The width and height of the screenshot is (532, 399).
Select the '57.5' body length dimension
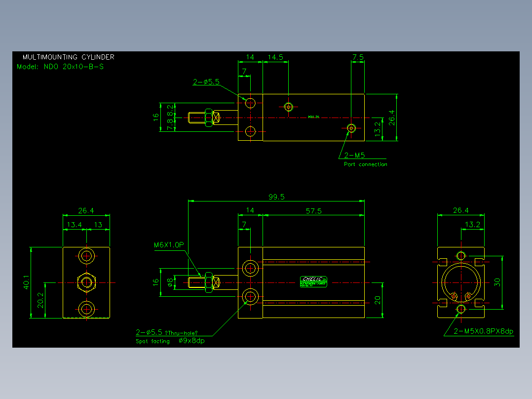point(313,211)
